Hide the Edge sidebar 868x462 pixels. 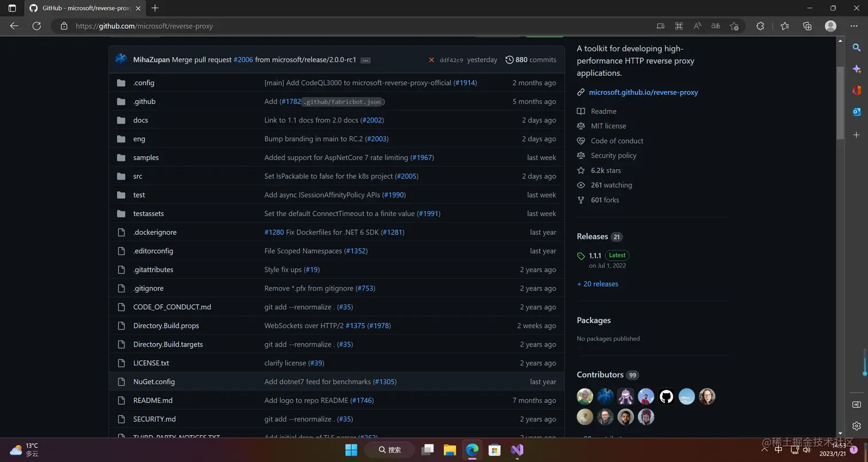pyautogui.click(x=857, y=405)
